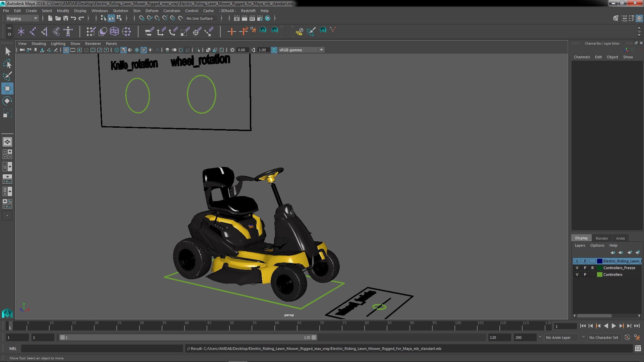This screenshot has width=644, height=362.
Task: Toggle playback P of the Controllers layer
Action: coord(585,275)
